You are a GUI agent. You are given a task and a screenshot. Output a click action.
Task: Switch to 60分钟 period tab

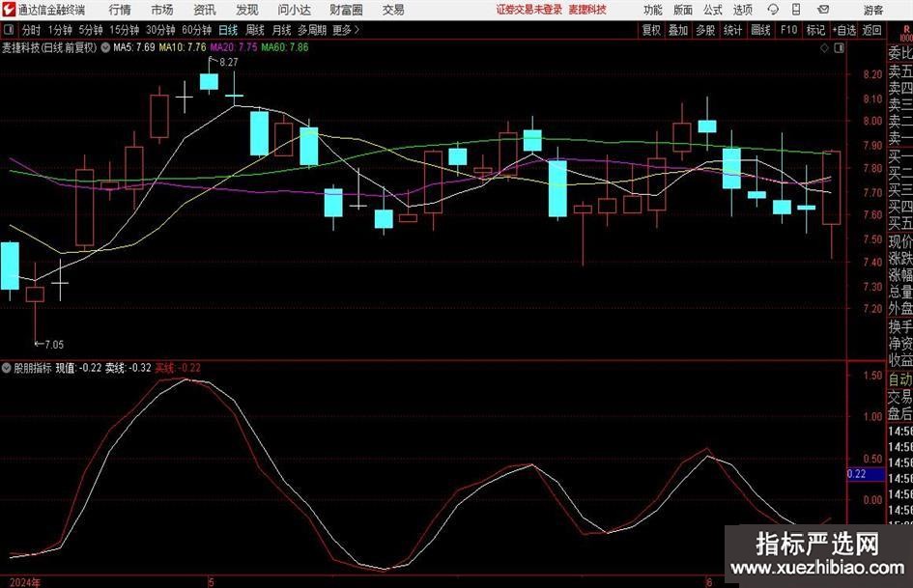point(196,30)
